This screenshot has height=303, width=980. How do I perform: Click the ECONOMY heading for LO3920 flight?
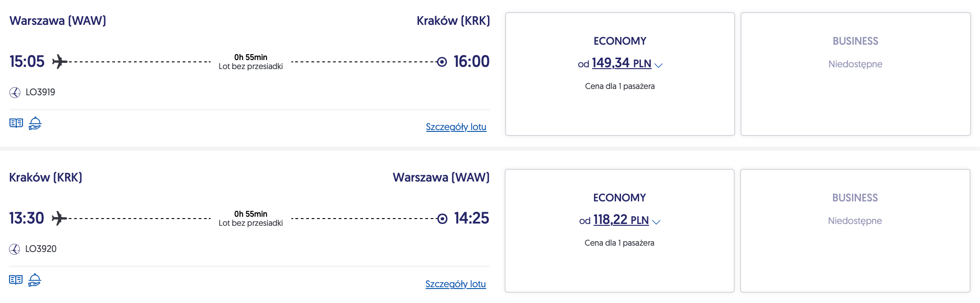[x=619, y=198]
